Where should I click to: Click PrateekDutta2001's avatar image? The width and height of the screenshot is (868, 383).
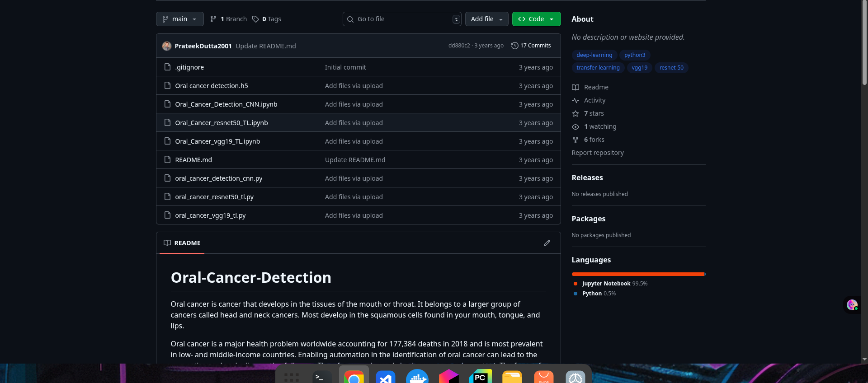point(167,46)
